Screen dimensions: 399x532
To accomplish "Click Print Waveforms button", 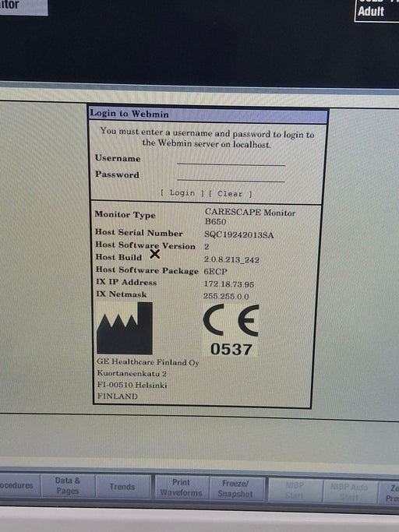I will (x=182, y=488).
